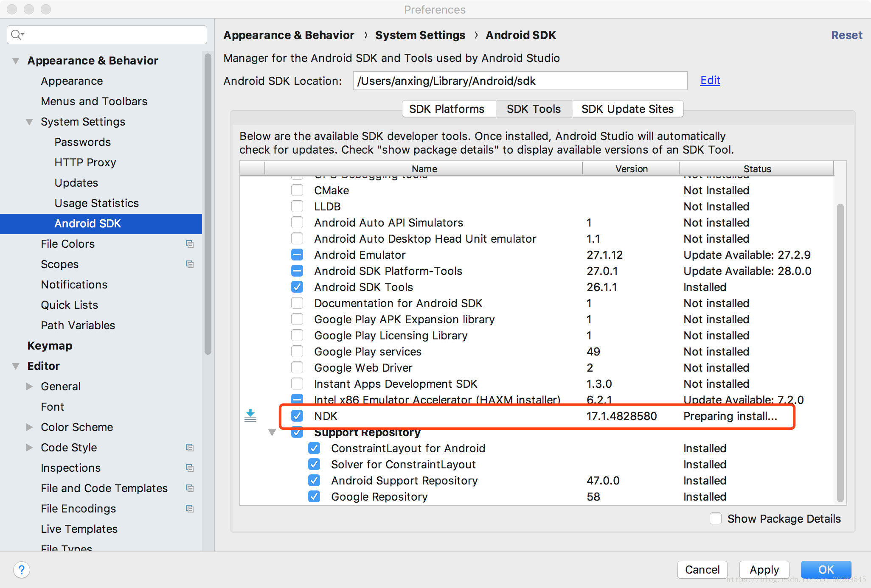
Task: Check Instant Apps Development SDK checkbox
Action: pyautogui.click(x=297, y=384)
